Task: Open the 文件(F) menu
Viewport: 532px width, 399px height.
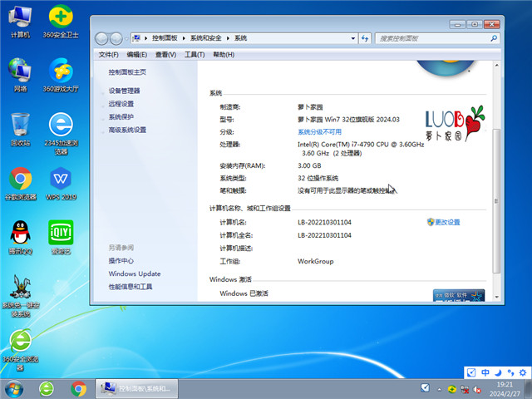Action: (109, 55)
